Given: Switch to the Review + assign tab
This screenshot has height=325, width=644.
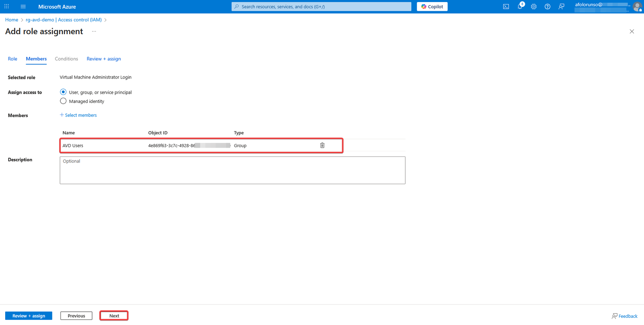Looking at the screenshot, I should coord(103,59).
